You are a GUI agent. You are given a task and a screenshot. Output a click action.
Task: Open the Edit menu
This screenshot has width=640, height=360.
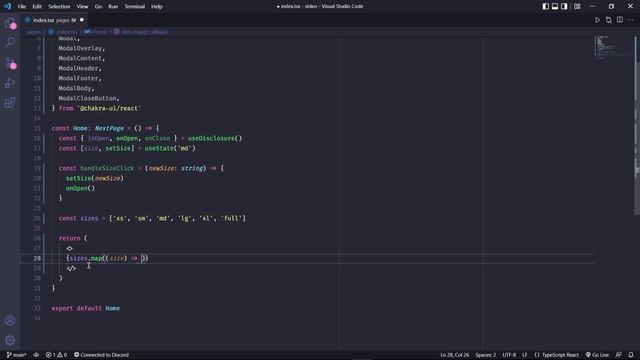tap(37, 6)
